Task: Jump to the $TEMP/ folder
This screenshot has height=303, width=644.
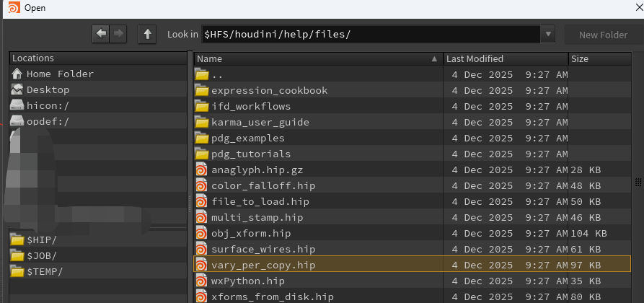Action: click(98, 272)
